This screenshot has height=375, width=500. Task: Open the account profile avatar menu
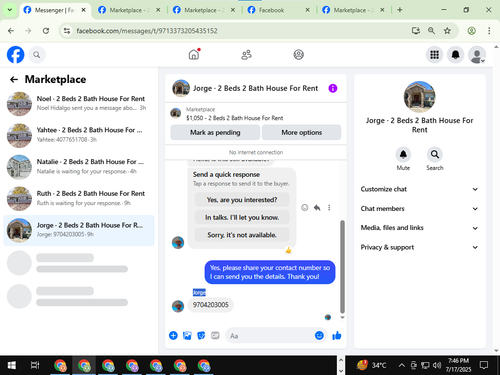click(x=477, y=55)
